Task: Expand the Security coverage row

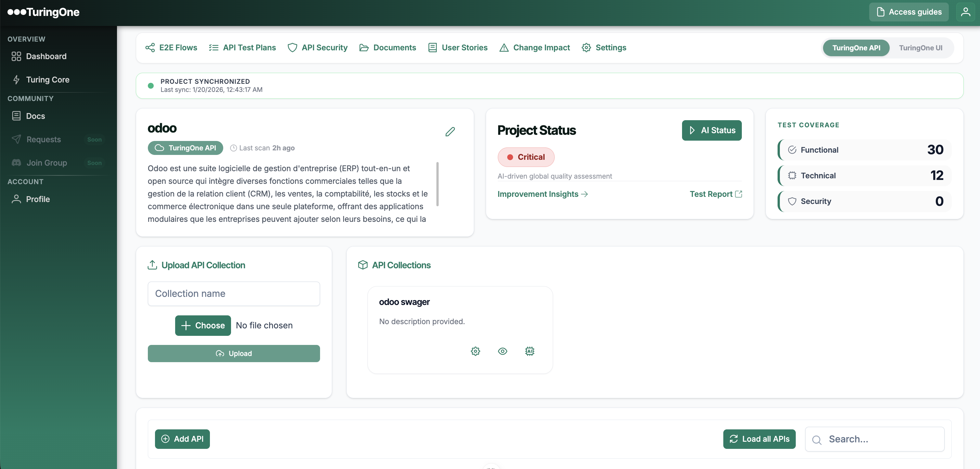Action: [x=864, y=201]
